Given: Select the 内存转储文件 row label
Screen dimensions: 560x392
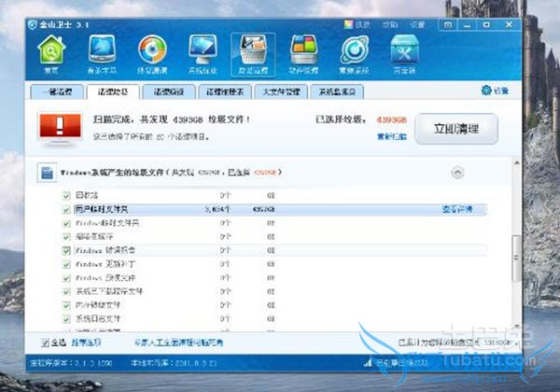Looking at the screenshot, I should [98, 305].
